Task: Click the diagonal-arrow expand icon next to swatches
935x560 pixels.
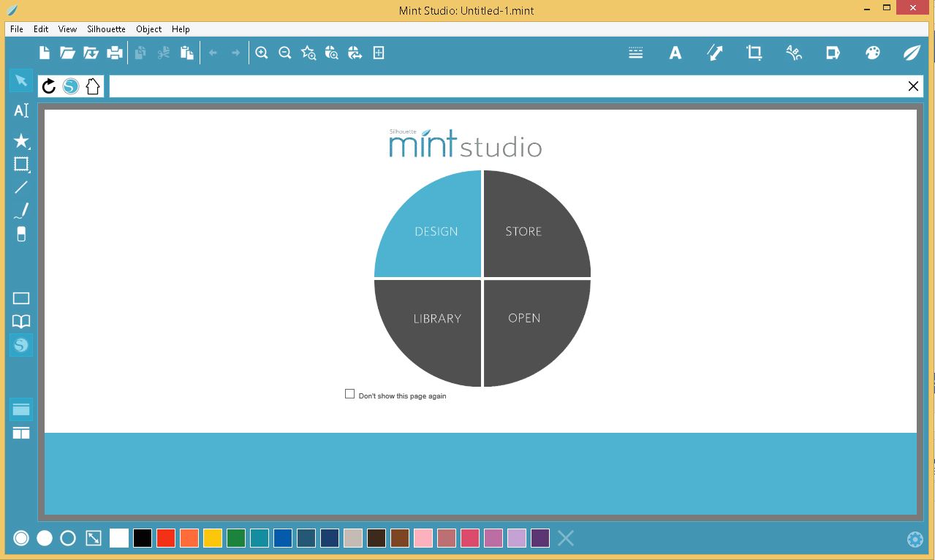Action: [94, 538]
